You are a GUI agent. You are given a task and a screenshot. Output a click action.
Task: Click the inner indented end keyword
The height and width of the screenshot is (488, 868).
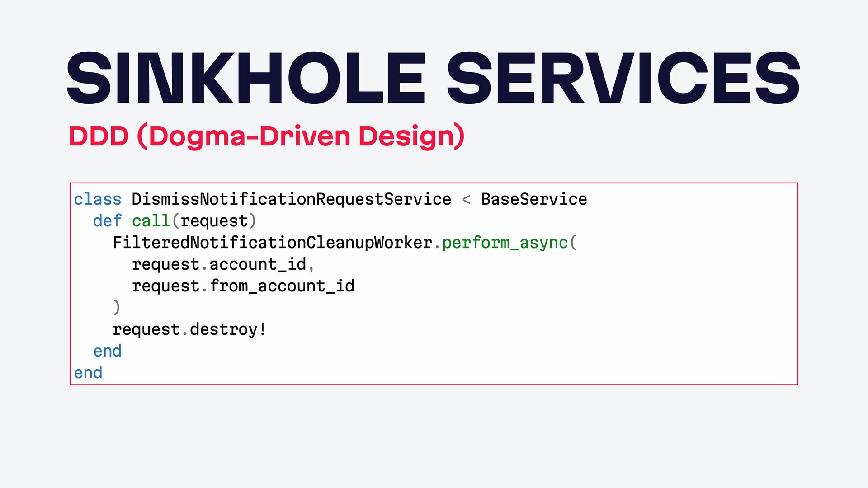click(107, 351)
